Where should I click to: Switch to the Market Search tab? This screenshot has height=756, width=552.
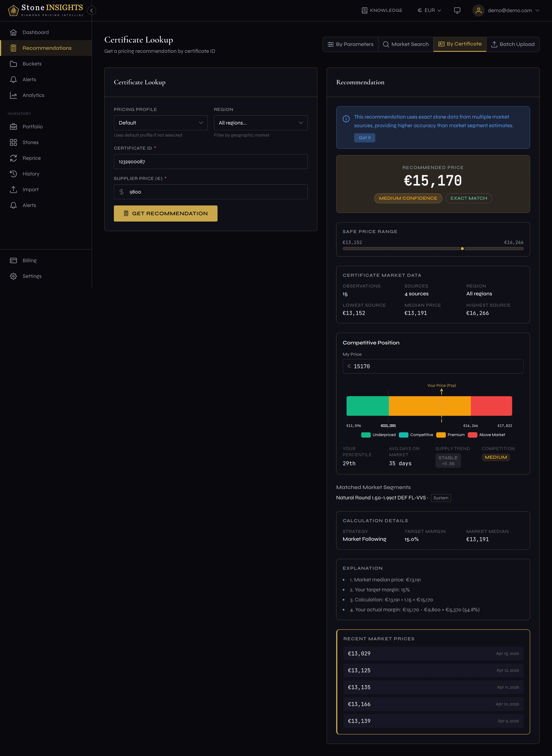click(406, 44)
